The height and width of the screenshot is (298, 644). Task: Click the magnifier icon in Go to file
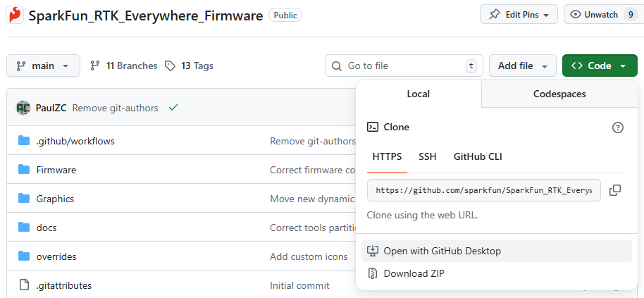(x=336, y=66)
